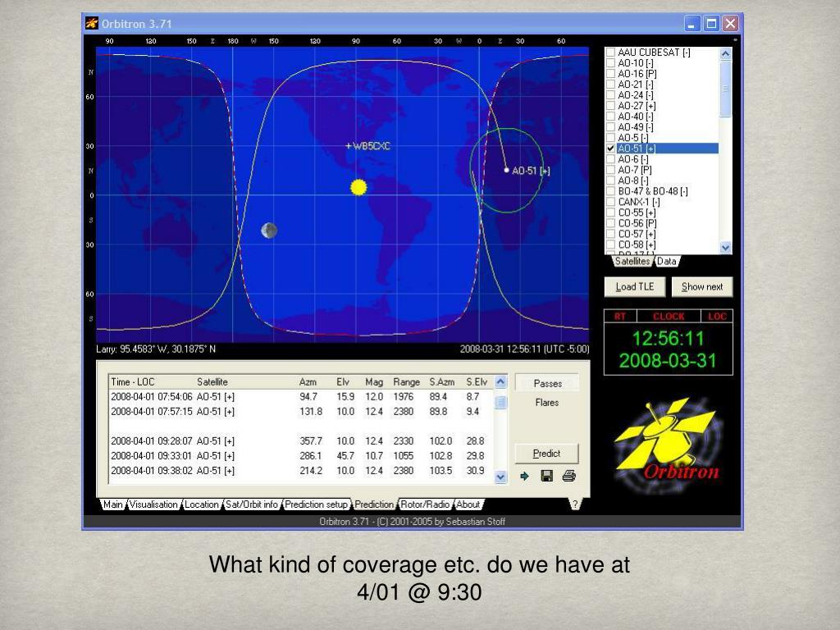
Task: Click down arrow of prediction table scrollbar
Action: (x=502, y=477)
